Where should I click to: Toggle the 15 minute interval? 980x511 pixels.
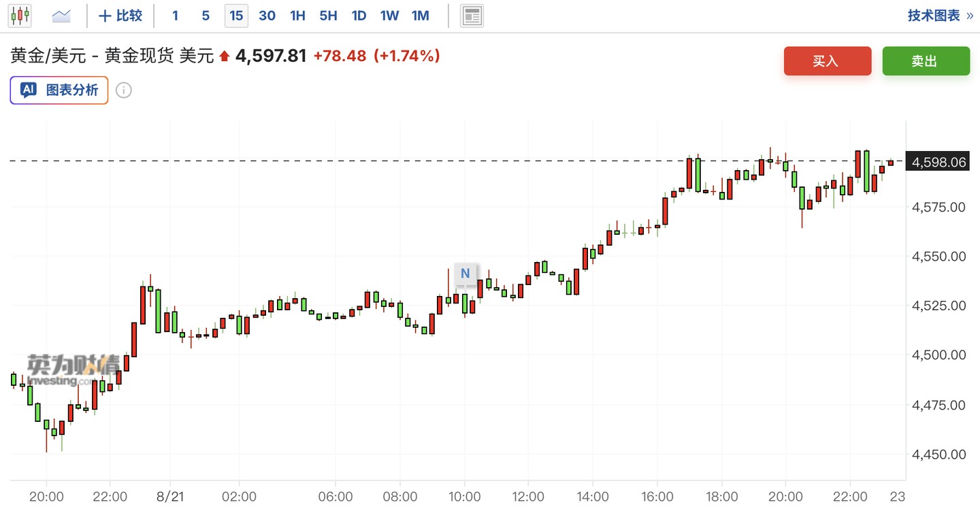[x=236, y=15]
